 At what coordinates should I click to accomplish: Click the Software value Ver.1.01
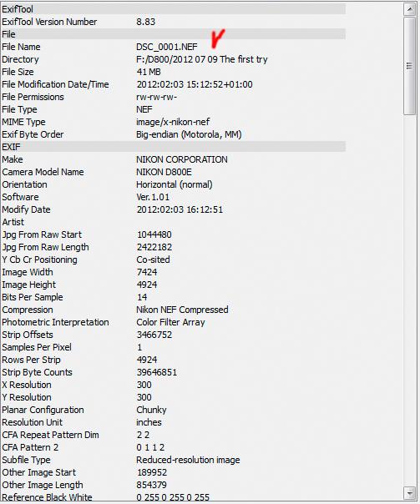point(153,197)
